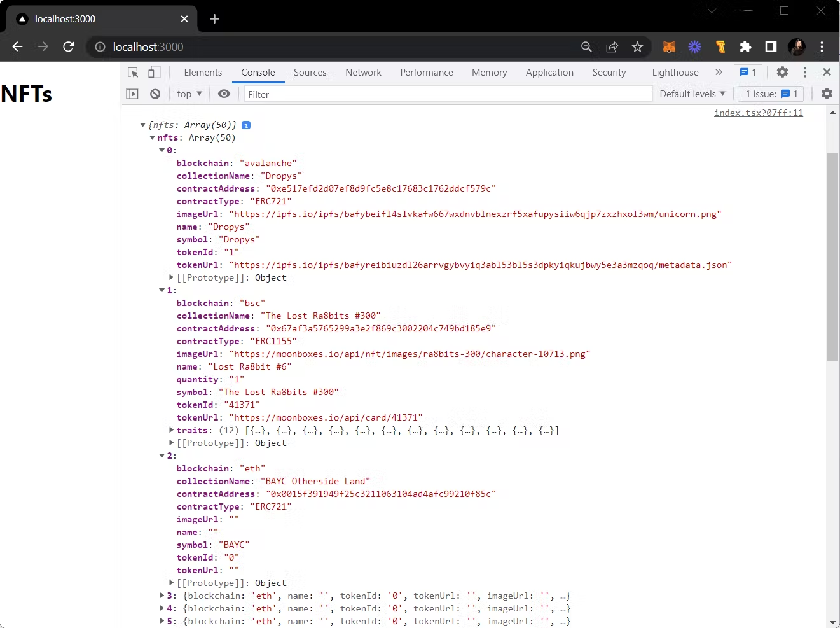
Task: Bookmark this page with star icon
Action: tap(637, 47)
